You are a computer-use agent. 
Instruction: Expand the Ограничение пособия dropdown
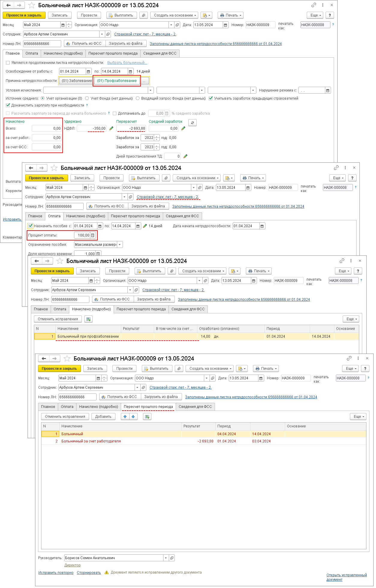point(120,245)
